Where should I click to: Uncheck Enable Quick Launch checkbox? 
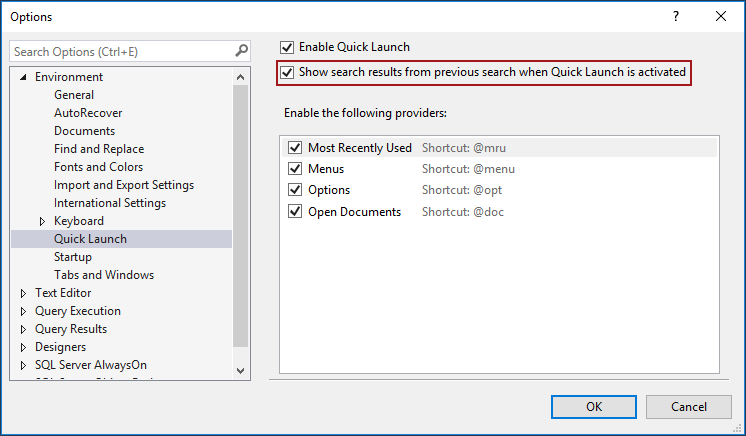(288, 47)
